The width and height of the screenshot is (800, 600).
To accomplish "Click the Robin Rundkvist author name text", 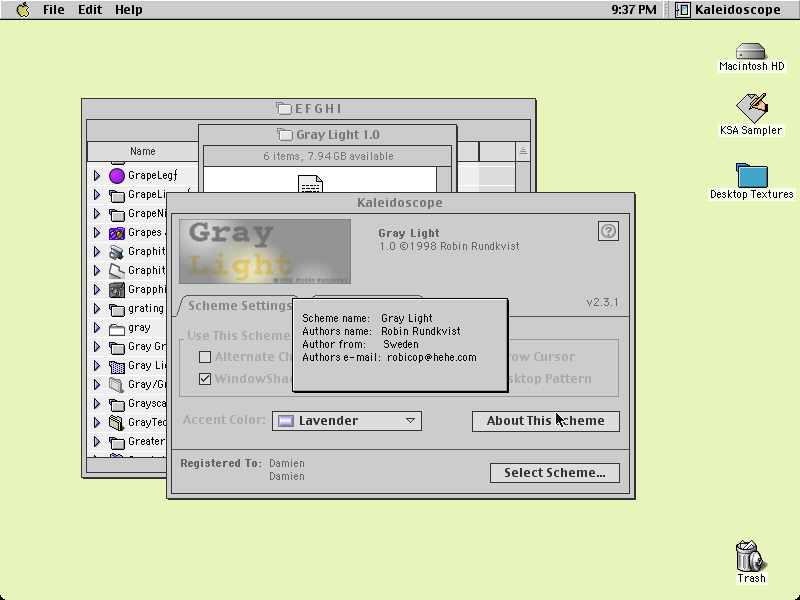I will pos(421,331).
